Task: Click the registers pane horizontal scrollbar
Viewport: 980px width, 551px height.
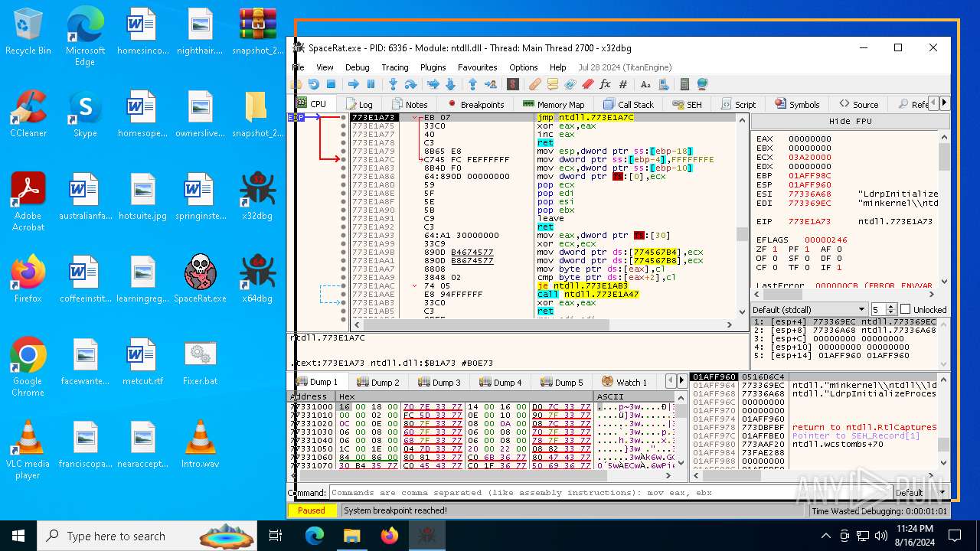Action: click(x=844, y=295)
